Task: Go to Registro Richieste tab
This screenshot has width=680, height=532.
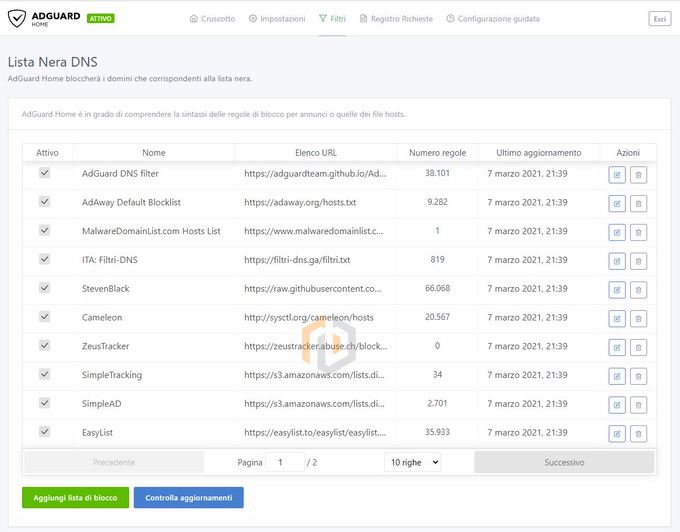Action: click(x=396, y=19)
